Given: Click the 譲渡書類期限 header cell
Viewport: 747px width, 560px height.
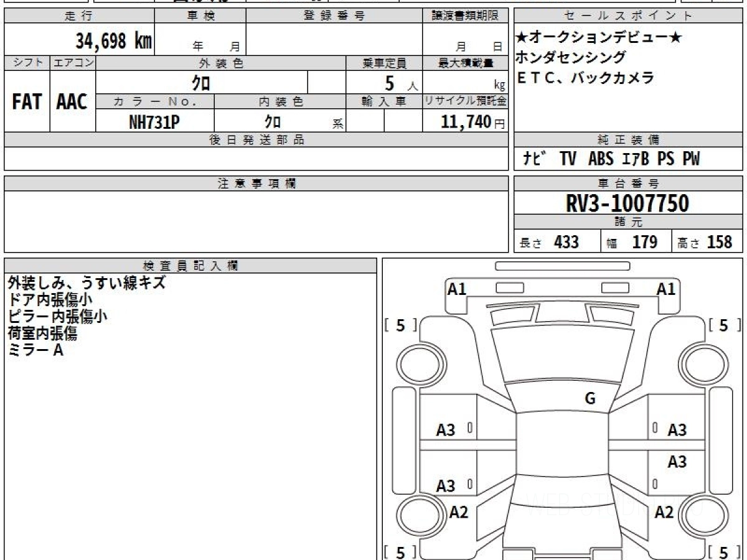Looking at the screenshot, I should 465,16.
